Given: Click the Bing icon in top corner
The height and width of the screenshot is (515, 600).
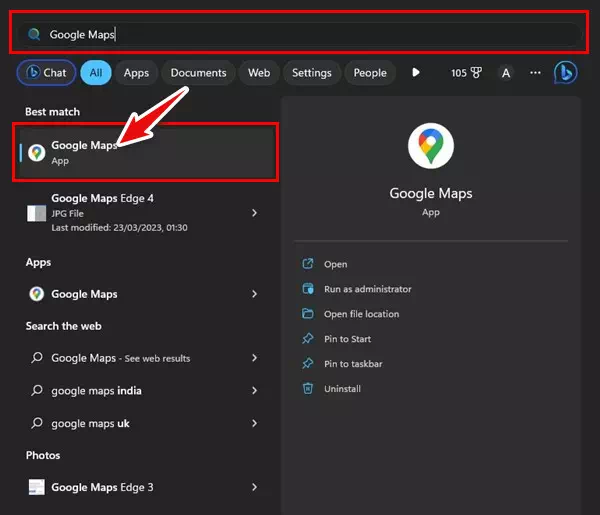Looking at the screenshot, I should (x=566, y=72).
